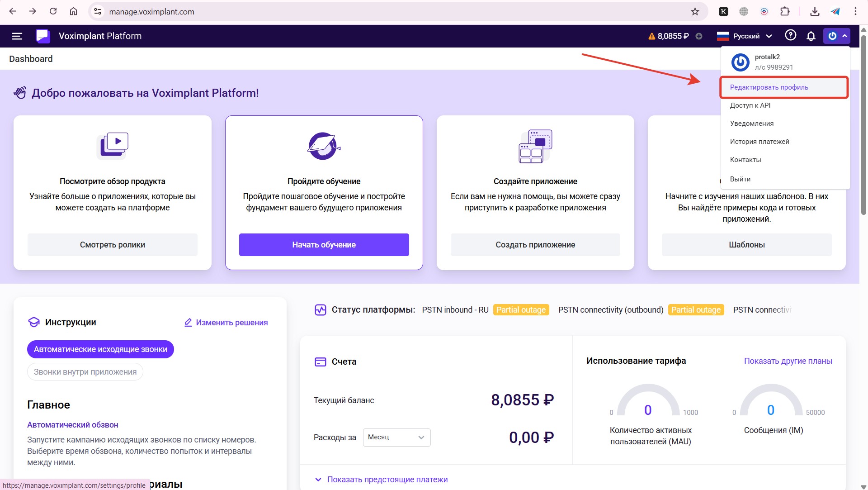Select the "Автоматические исходящие звонки" chip

pyautogui.click(x=100, y=349)
